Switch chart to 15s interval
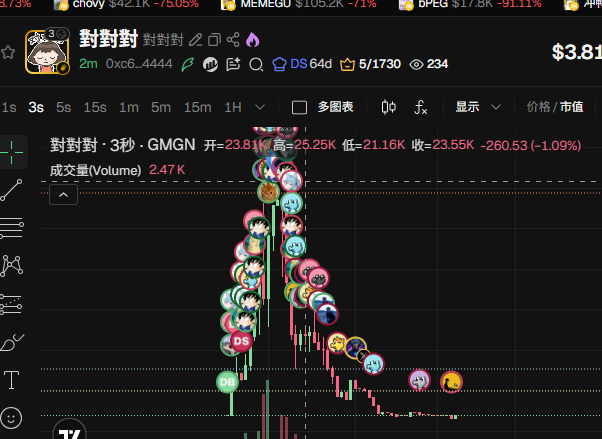This screenshot has height=439, width=602. [95, 107]
